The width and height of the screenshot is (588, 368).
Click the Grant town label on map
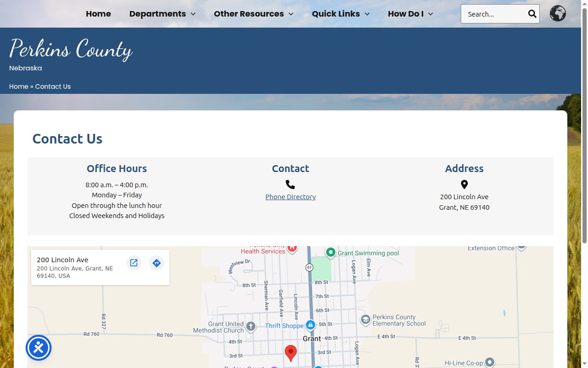(x=312, y=339)
